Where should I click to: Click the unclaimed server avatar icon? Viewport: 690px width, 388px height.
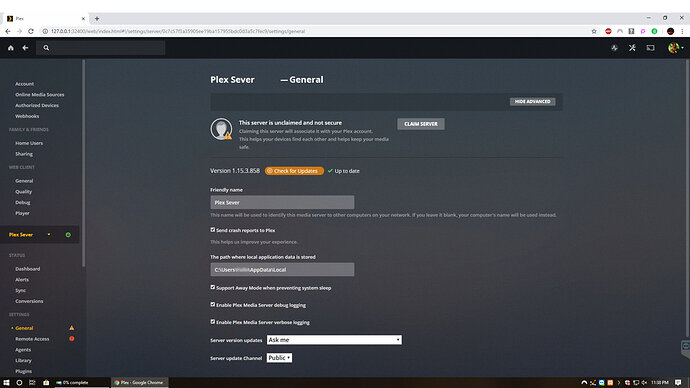pos(221,129)
